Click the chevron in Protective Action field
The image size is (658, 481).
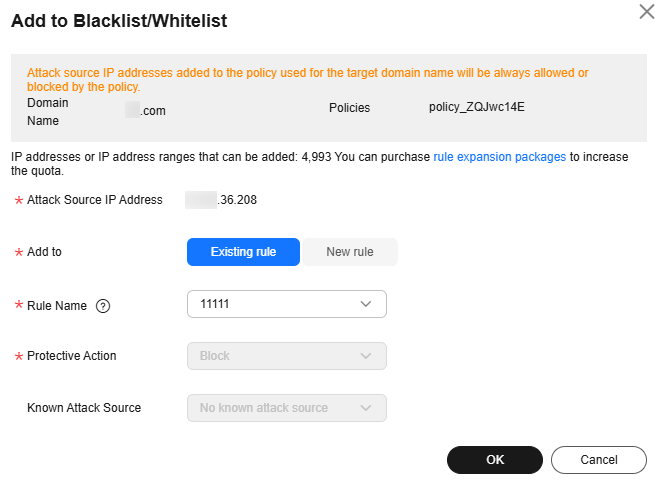pos(366,356)
